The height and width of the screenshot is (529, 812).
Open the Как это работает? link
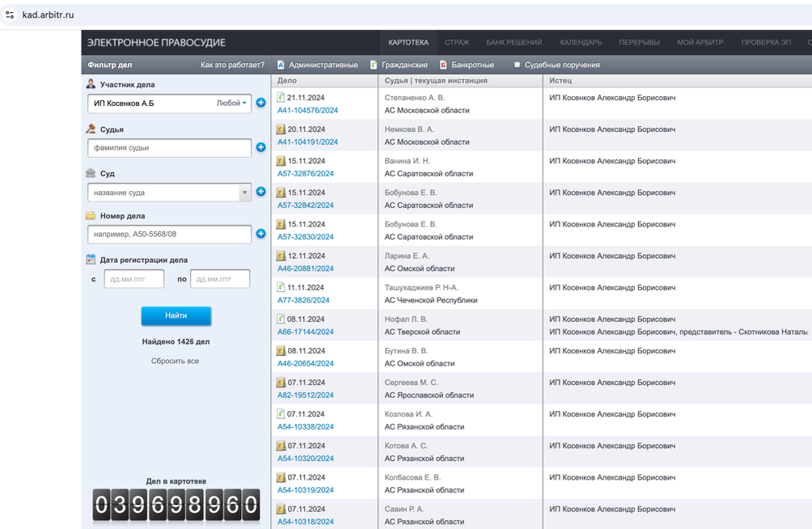(x=232, y=65)
